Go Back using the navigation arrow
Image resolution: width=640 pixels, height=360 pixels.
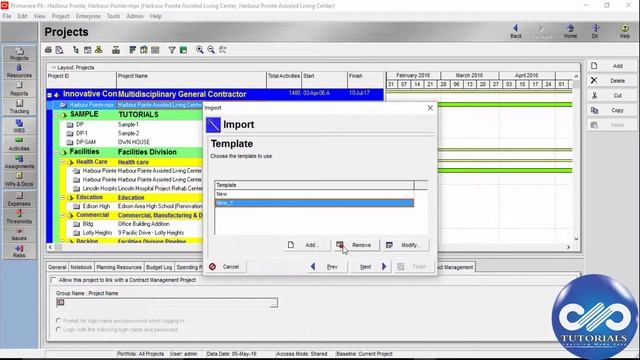pos(516,31)
